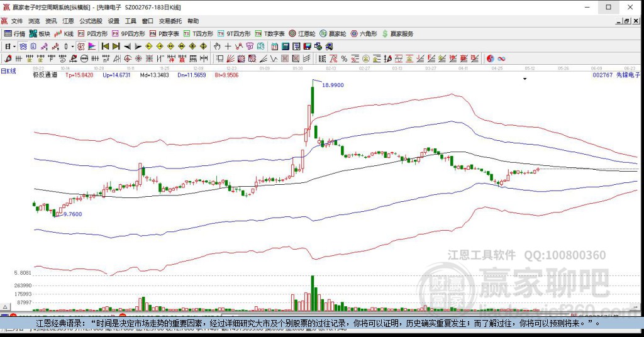Click the 板块 toolbar button
This screenshot has height=337, width=644.
click(x=40, y=34)
